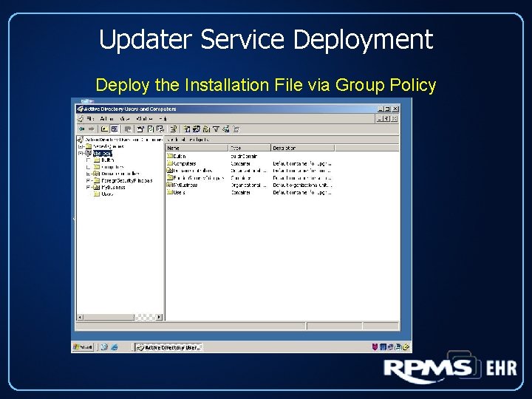The image size is (532, 399).
Task: Click the first quick launch icon beside Start
Action: click(104, 347)
